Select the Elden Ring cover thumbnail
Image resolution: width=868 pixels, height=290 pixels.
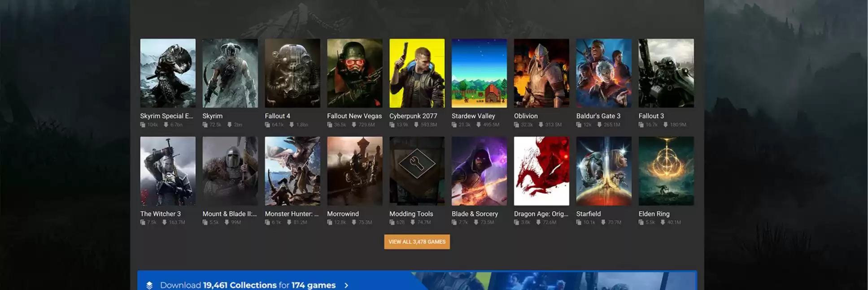666,171
